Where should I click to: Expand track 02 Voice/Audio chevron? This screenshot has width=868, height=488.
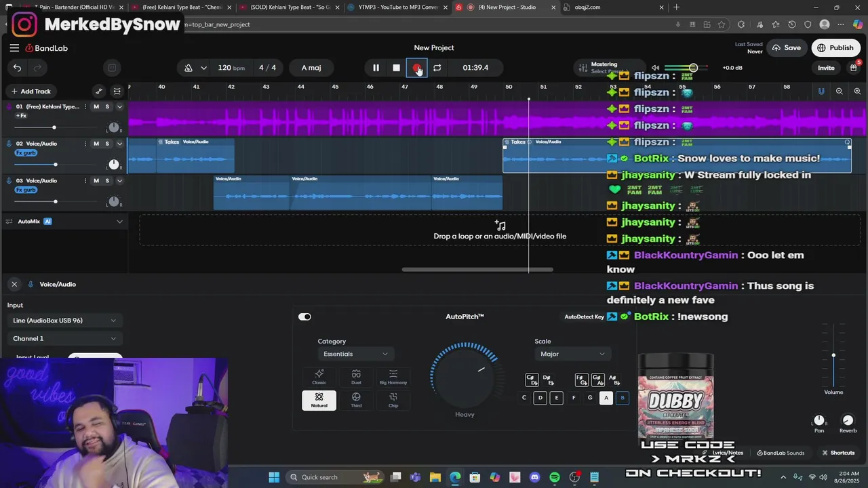119,144
